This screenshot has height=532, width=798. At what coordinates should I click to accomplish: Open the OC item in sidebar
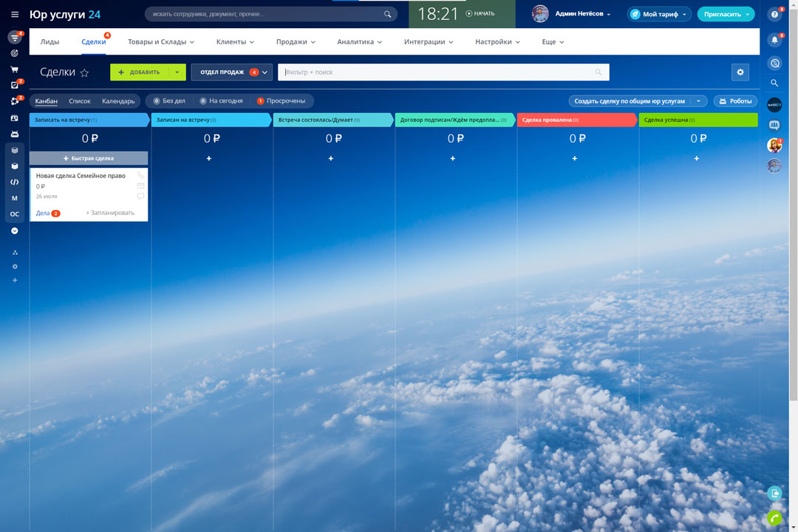(15, 214)
